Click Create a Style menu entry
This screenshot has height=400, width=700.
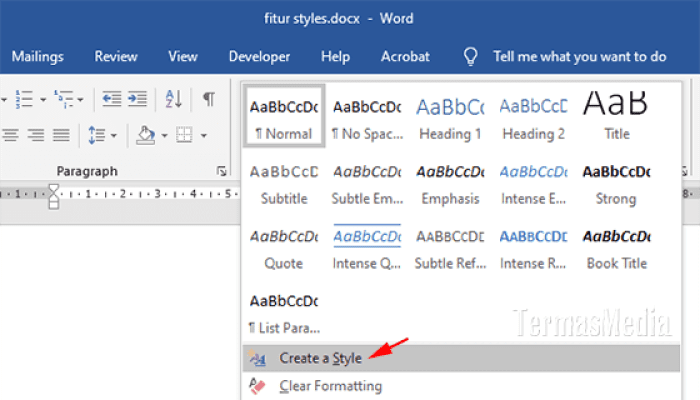click(x=461, y=358)
